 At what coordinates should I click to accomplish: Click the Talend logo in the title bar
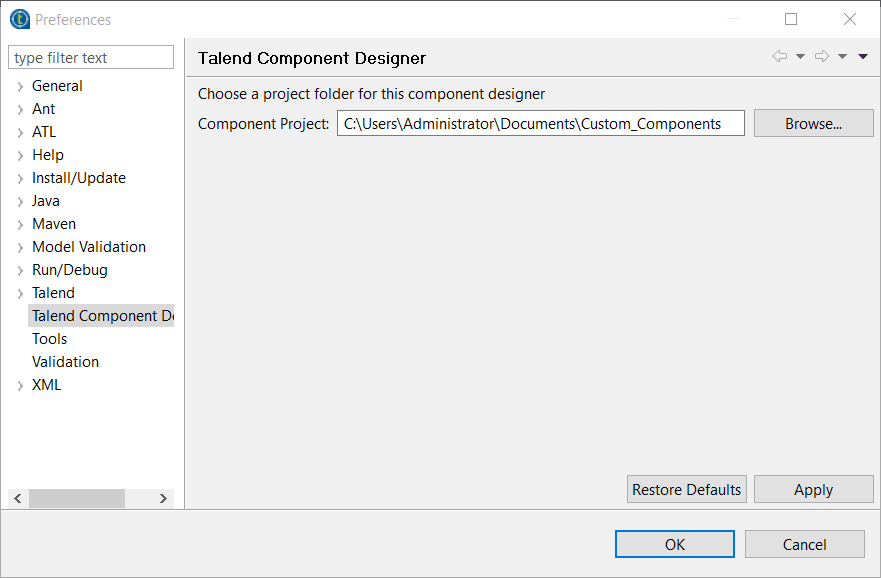point(20,19)
